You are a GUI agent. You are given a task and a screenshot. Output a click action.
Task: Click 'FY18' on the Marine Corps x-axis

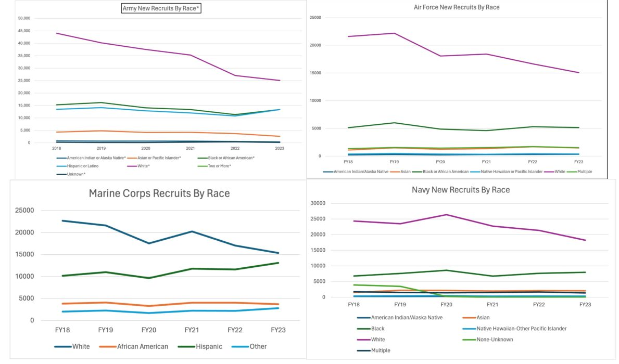click(62, 330)
